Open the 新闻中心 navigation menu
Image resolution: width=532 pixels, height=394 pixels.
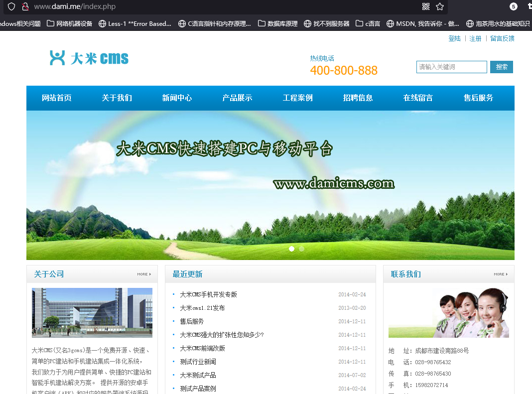[177, 98]
